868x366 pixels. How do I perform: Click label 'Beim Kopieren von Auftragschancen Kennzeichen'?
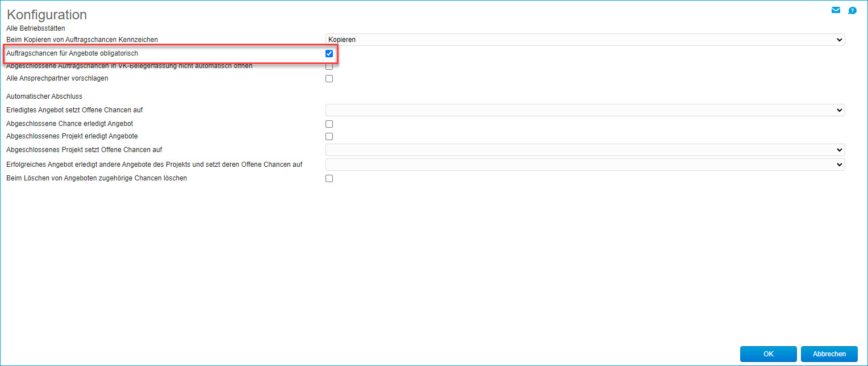82,40
